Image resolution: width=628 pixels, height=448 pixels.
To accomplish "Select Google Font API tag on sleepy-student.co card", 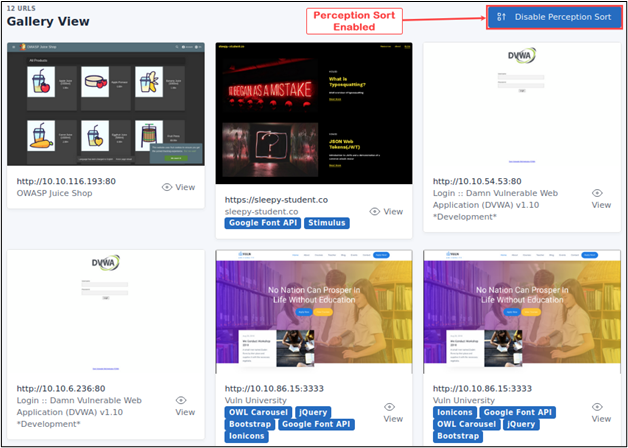I will point(261,223).
